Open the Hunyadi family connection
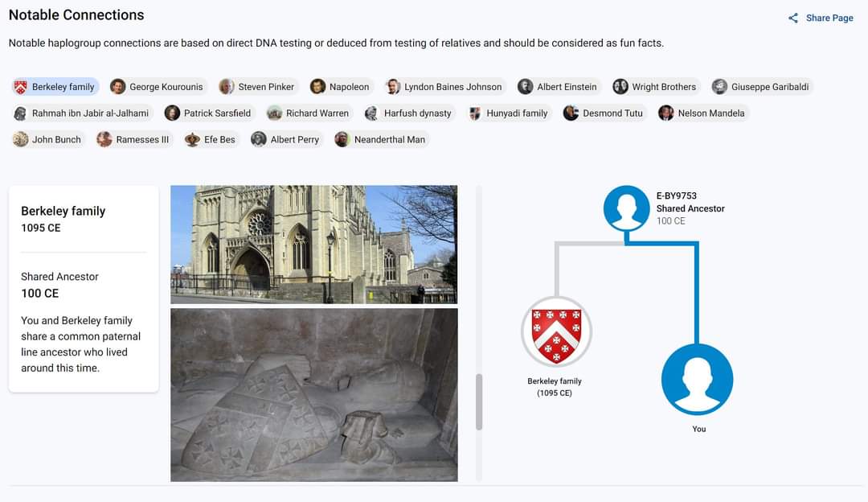Image resolution: width=868 pixels, height=502 pixels. [509, 113]
